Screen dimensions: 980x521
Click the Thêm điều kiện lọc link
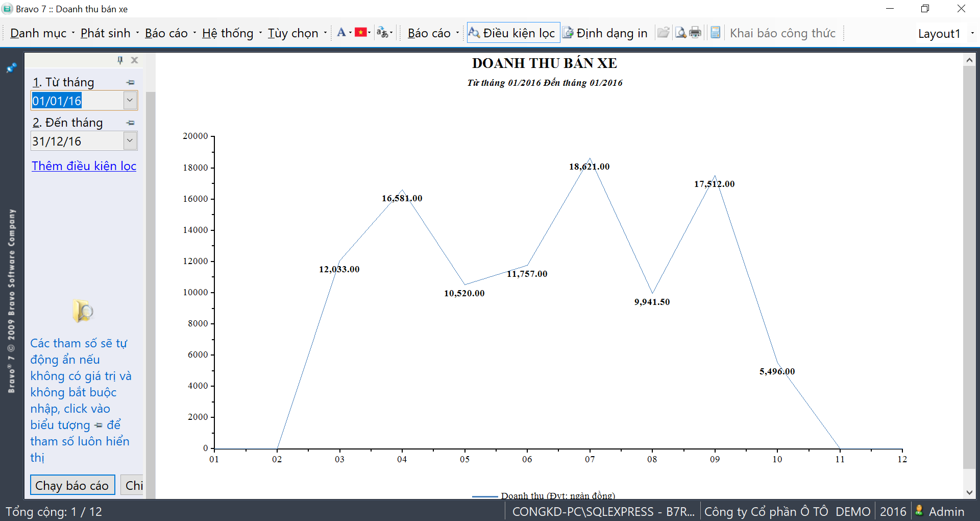coord(84,166)
